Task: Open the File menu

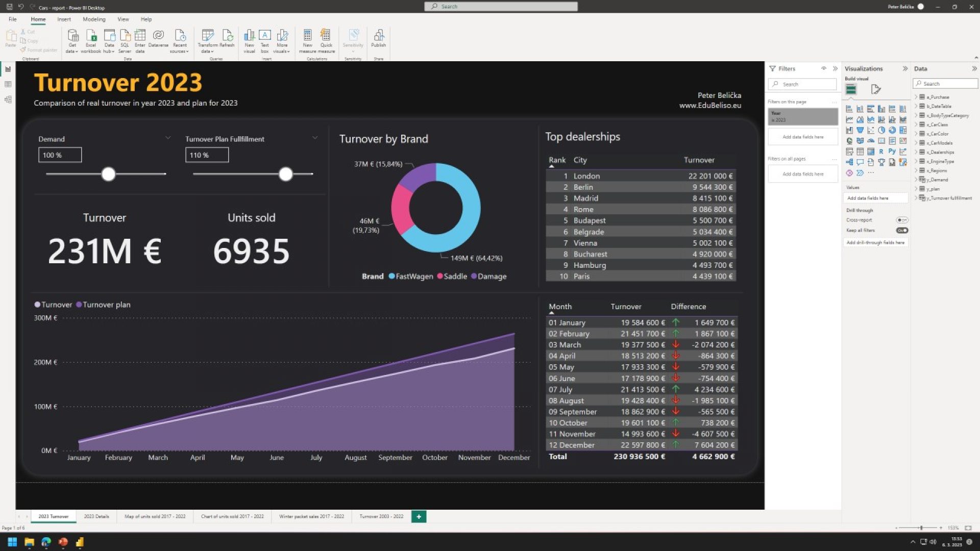Action: coord(13,19)
